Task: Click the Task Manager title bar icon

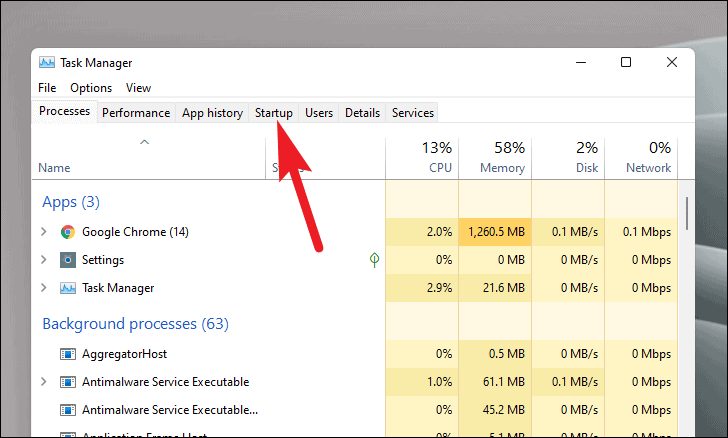Action: [x=46, y=62]
